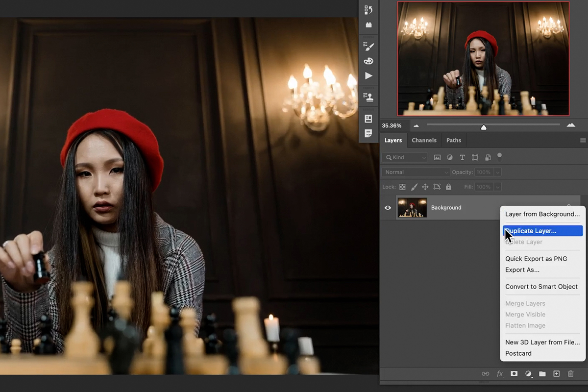Open the Layers panel menu icon
This screenshot has width=588, height=392.
[583, 141]
